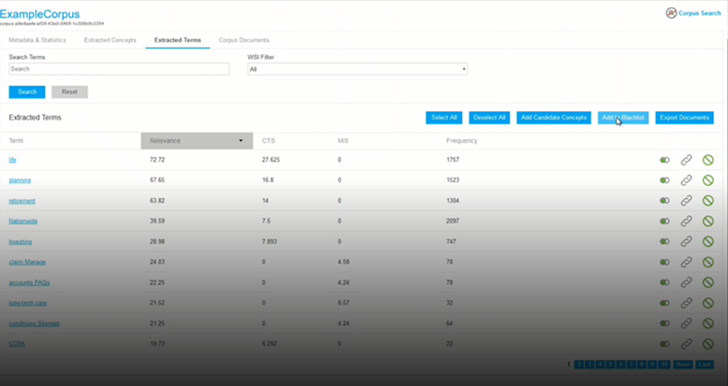Click the Add Candidate Concepts button

click(554, 118)
